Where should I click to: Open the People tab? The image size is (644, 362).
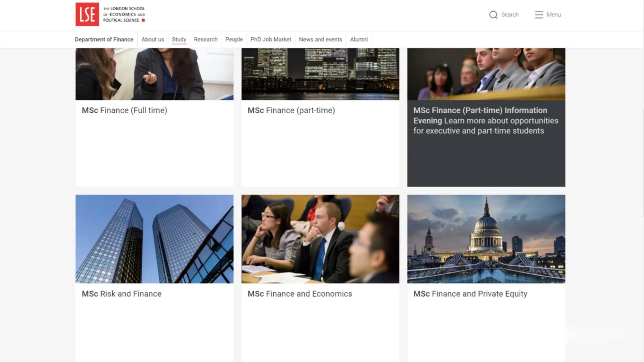[x=234, y=39]
